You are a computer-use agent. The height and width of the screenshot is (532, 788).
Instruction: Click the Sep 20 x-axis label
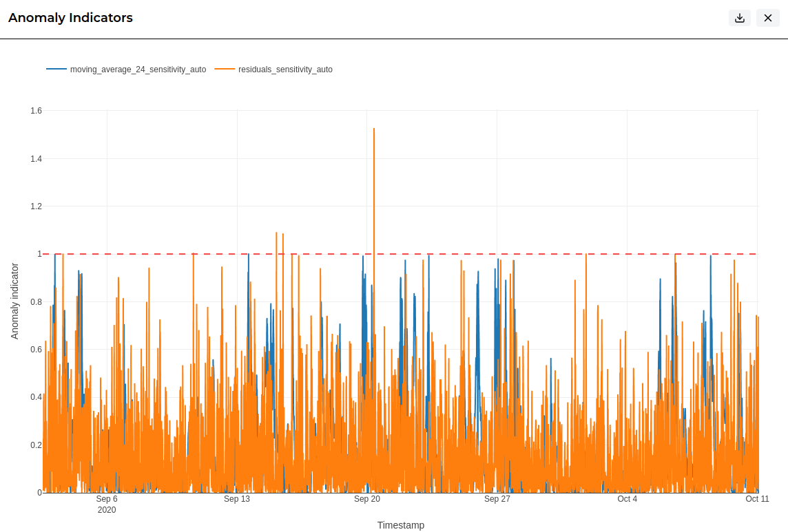pyautogui.click(x=367, y=499)
